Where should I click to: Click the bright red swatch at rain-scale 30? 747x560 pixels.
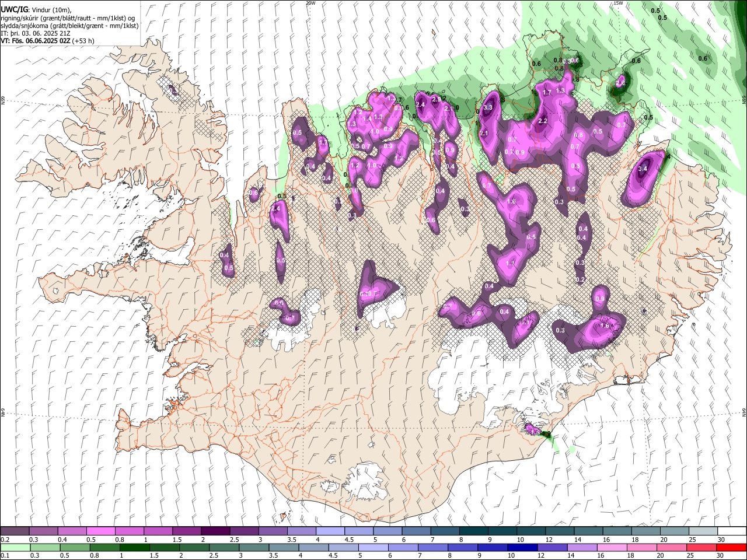pos(731,548)
